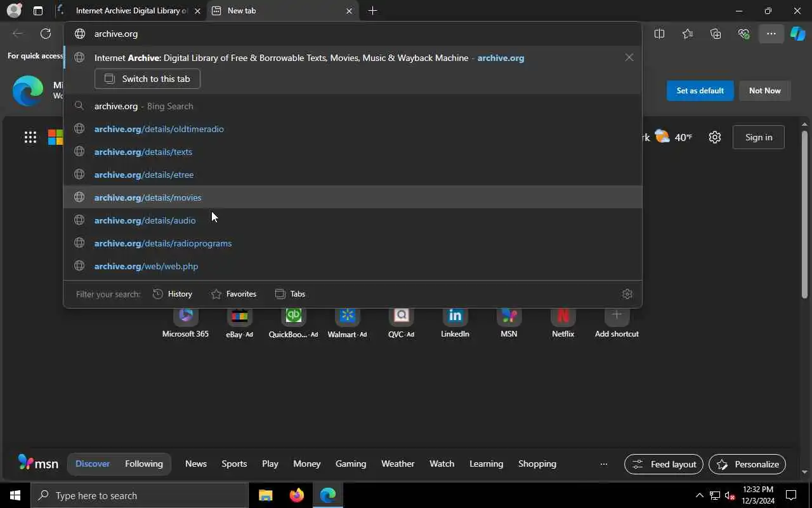812x508 pixels.
Task: Open the Sports feed category
Action: pos(234,464)
